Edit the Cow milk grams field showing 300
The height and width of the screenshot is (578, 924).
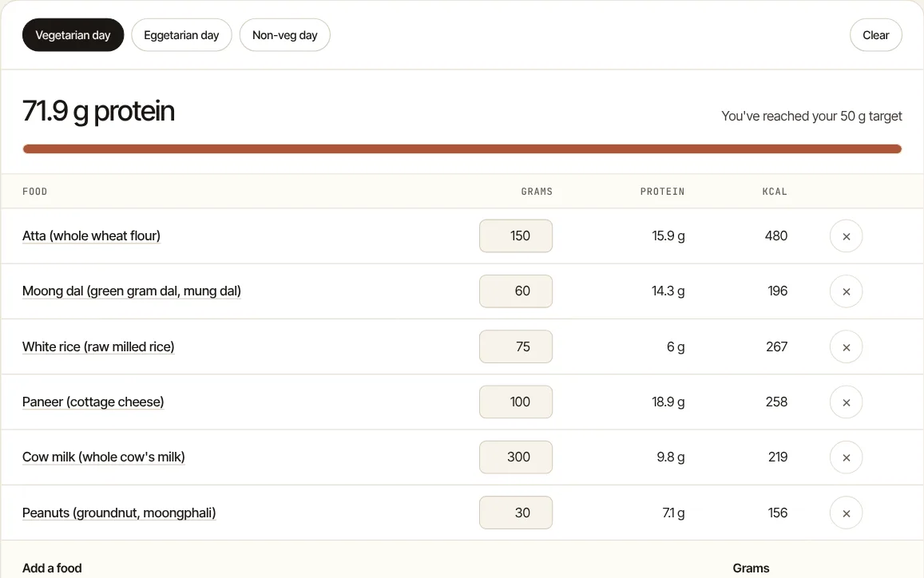point(516,457)
